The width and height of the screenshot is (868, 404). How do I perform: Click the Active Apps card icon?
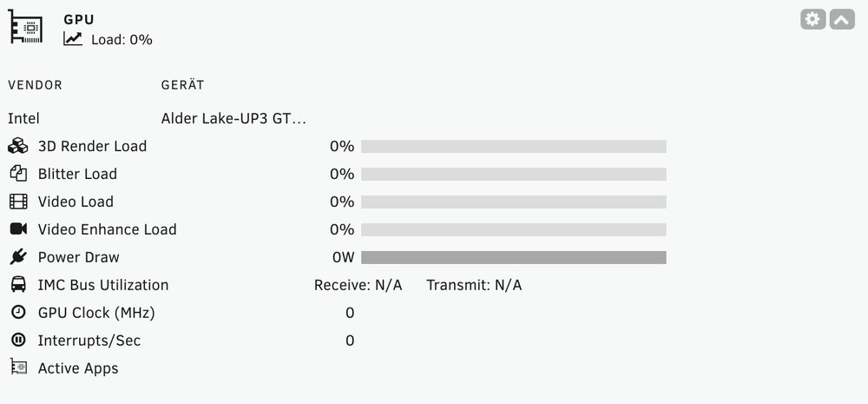click(x=18, y=367)
